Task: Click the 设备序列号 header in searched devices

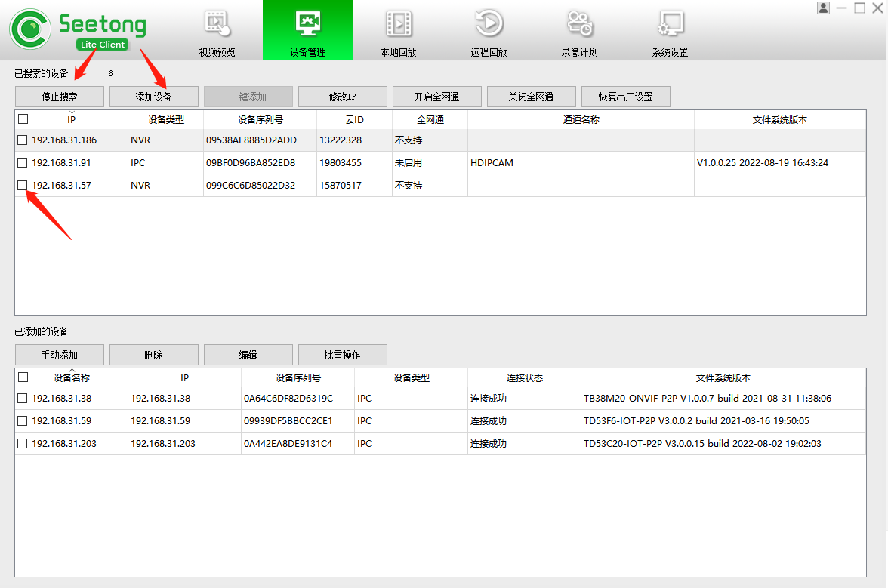Action: tap(260, 119)
